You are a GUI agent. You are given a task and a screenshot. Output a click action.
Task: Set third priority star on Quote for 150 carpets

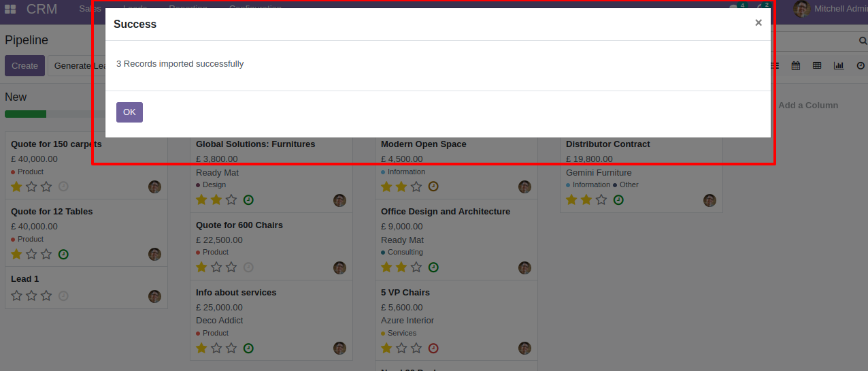click(46, 187)
